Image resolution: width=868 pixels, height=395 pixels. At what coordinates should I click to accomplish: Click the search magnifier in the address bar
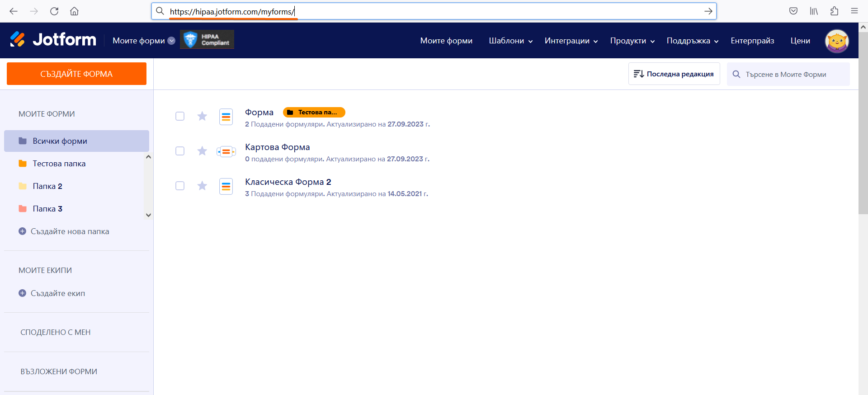click(x=160, y=11)
